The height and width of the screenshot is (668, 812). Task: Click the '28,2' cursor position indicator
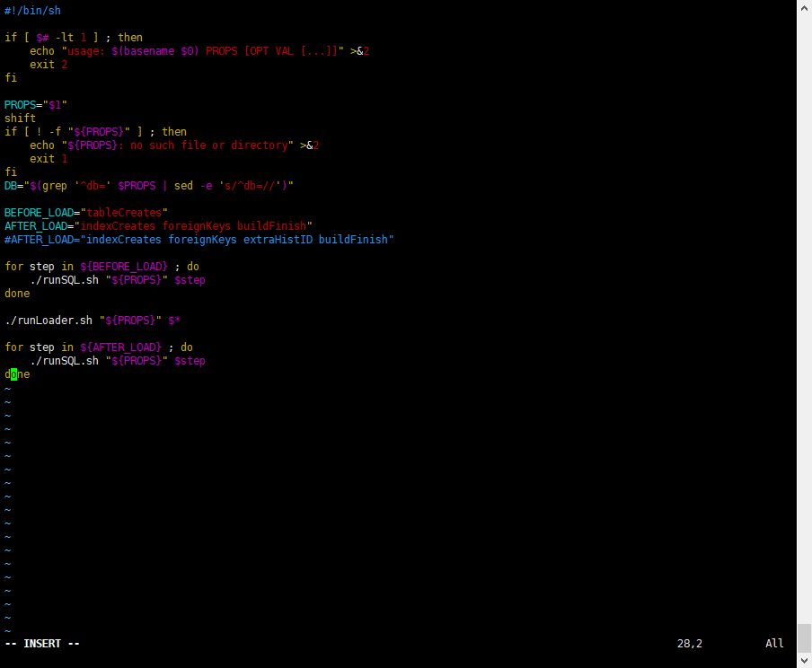[690, 643]
